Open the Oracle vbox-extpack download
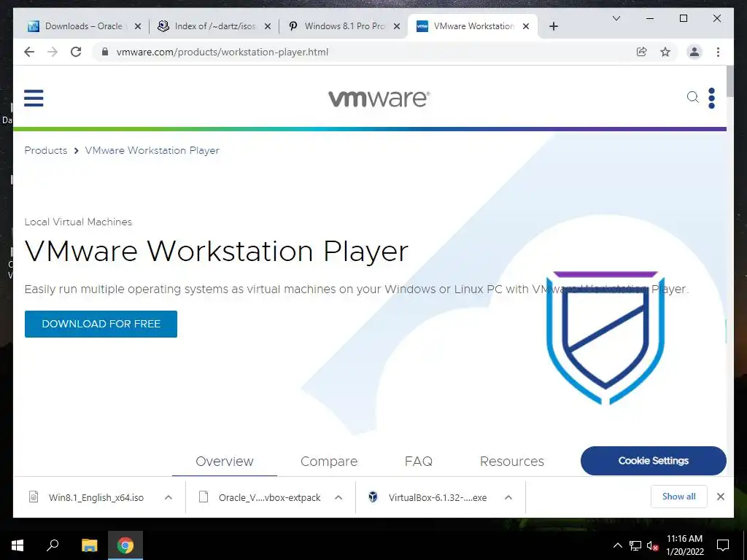 click(x=269, y=497)
